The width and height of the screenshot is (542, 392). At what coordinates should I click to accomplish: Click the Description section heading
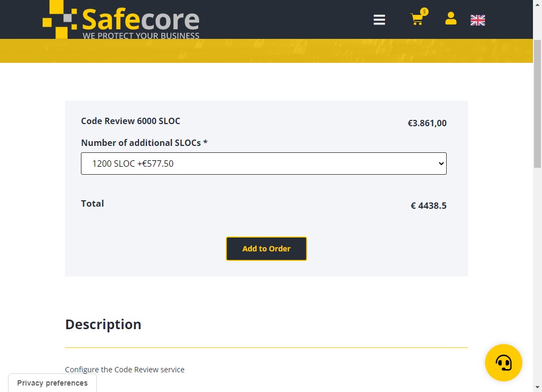[103, 324]
